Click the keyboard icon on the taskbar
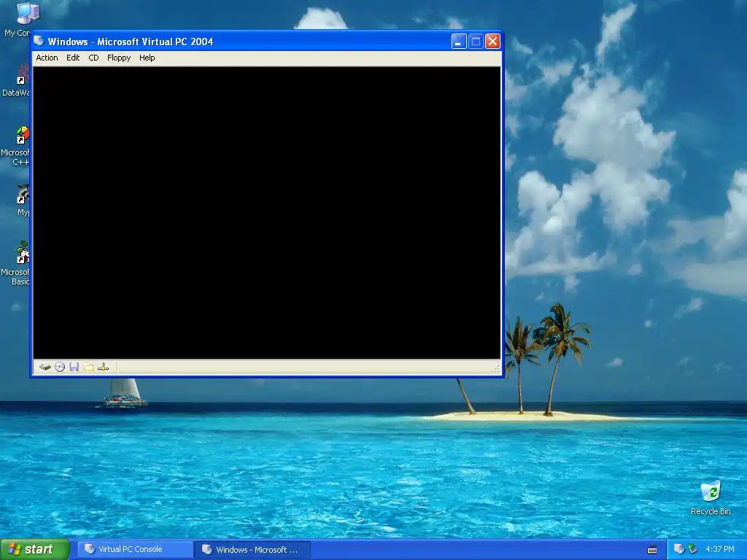The height and width of the screenshot is (560, 747). tap(652, 550)
